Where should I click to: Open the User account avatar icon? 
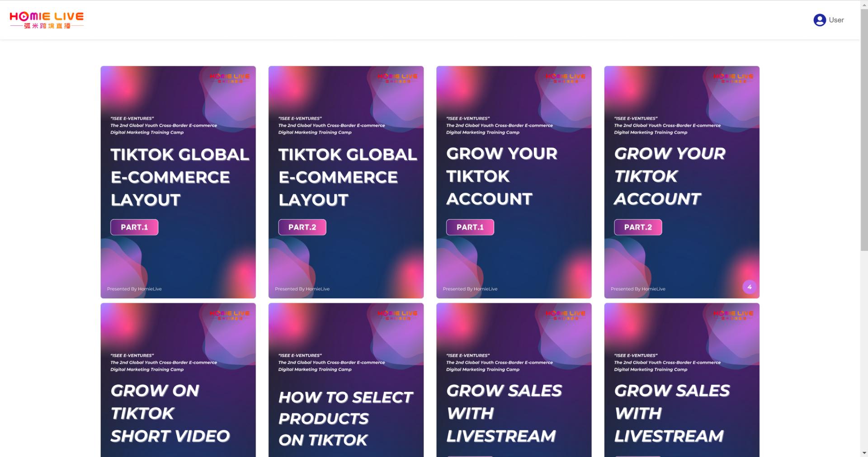[x=820, y=20]
